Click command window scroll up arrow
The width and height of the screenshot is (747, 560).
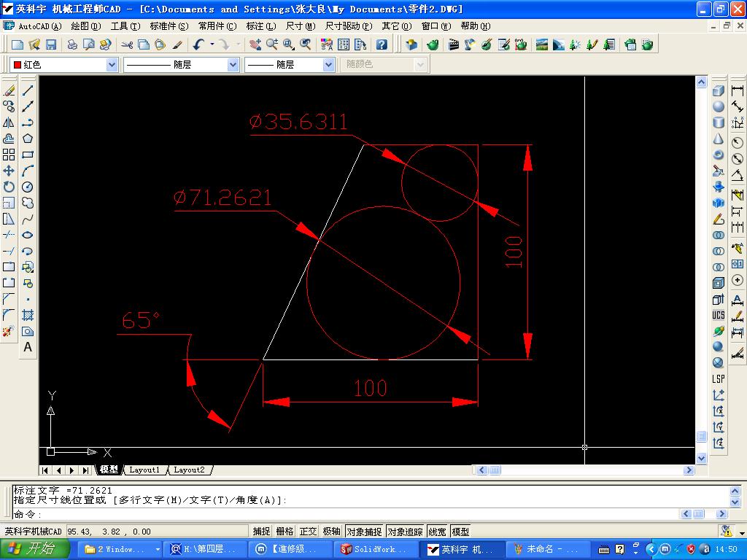735,491
